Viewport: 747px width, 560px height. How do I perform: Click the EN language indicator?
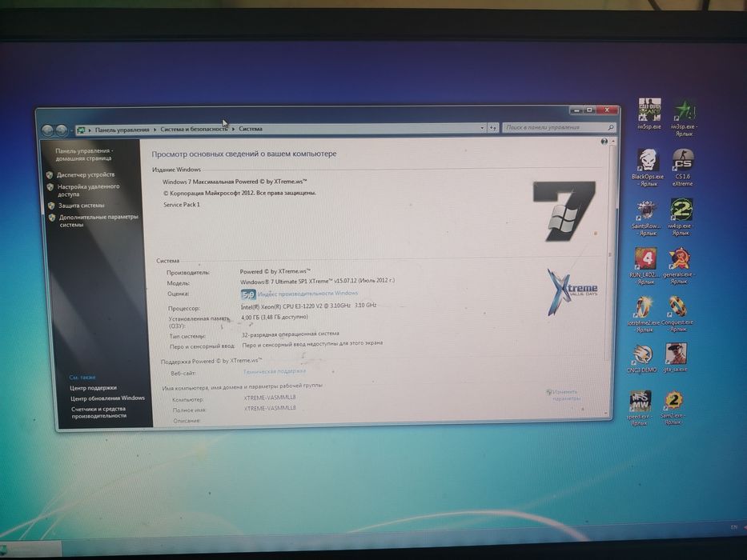733,526
